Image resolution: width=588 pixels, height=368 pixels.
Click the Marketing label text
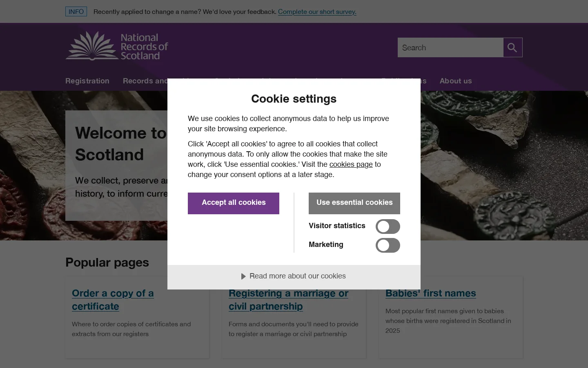[326, 245]
